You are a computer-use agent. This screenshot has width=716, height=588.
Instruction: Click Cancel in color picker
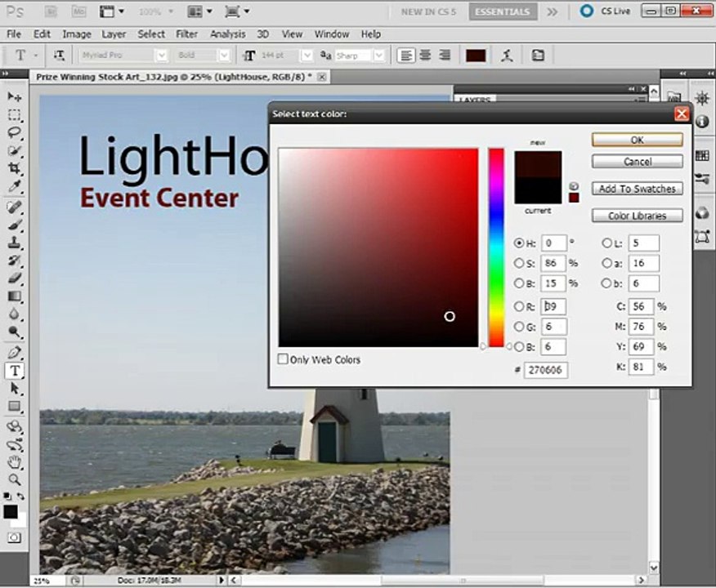coord(638,162)
